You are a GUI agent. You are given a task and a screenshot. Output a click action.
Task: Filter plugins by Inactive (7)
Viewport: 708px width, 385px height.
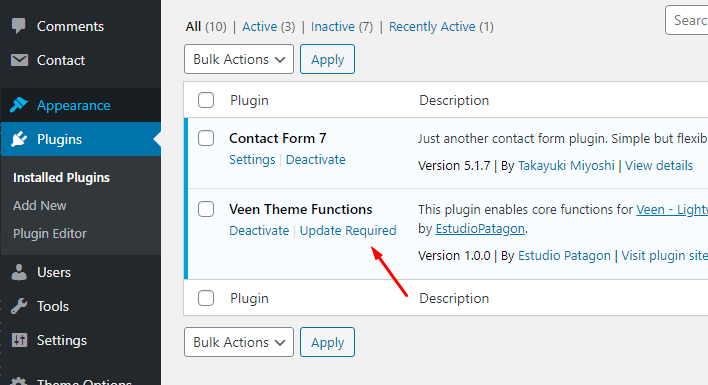[342, 27]
